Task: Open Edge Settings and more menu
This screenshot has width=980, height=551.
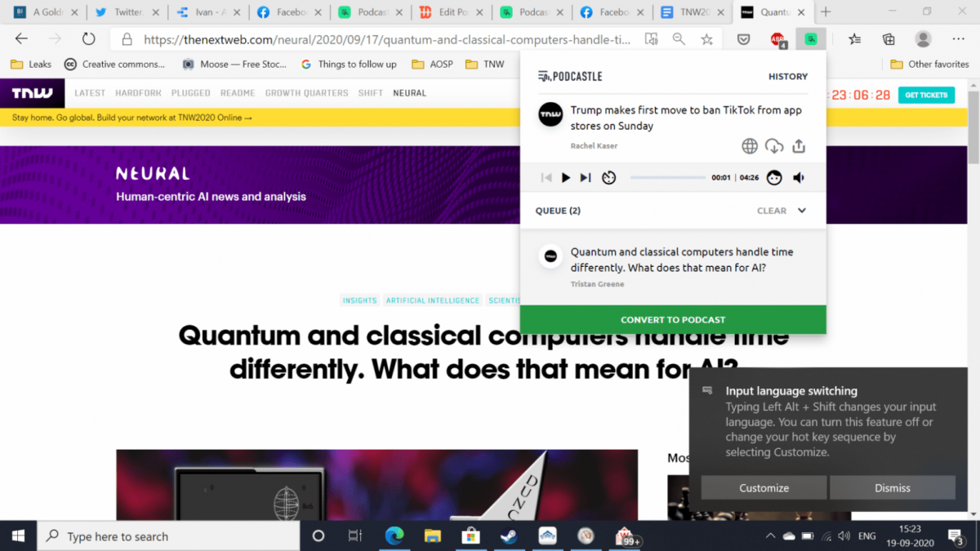Action: (x=959, y=39)
